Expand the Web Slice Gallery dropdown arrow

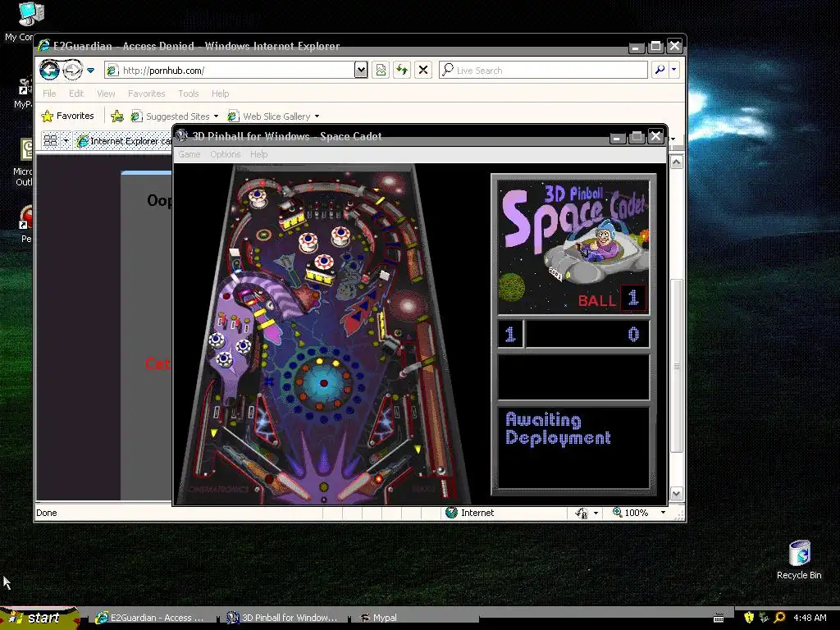[x=317, y=116]
